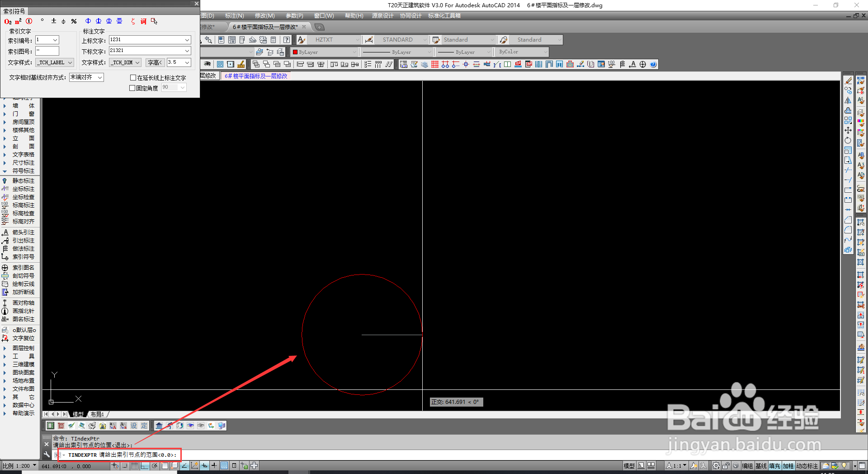Image resolution: width=868 pixels, height=474 pixels.
Task: Open text height 3.5 dropdown
Action: (187, 62)
